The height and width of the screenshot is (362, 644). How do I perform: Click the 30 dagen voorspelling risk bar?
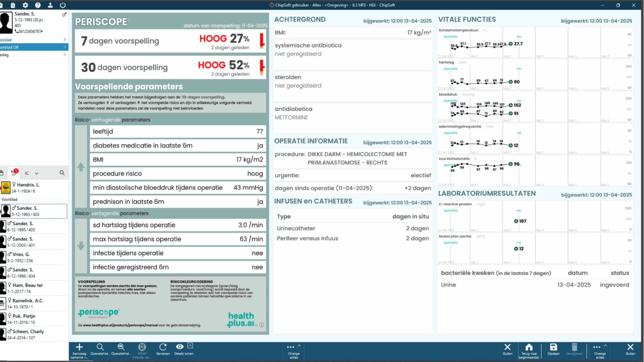point(261,67)
